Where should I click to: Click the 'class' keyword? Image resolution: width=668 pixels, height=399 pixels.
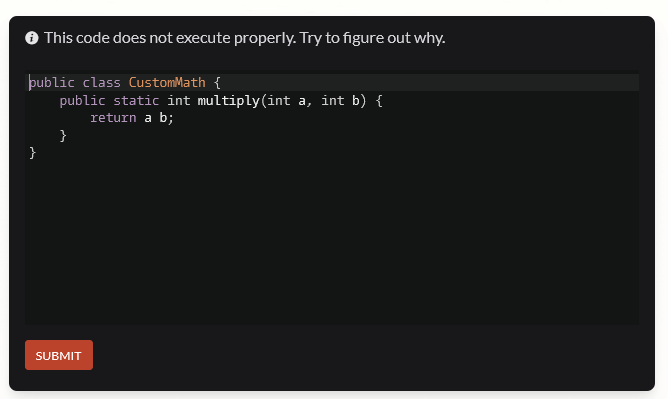101,82
